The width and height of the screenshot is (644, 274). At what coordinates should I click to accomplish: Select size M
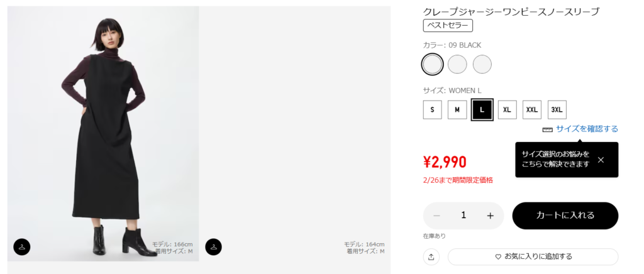457,109
